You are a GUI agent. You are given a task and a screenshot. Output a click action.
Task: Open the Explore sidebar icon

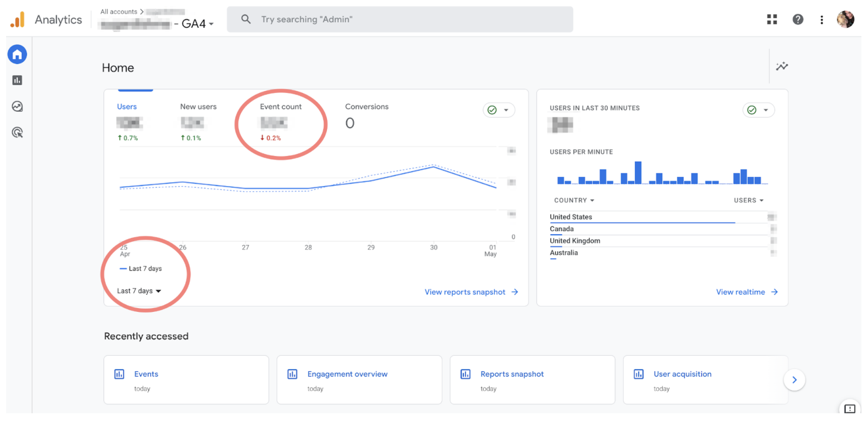pos(17,107)
